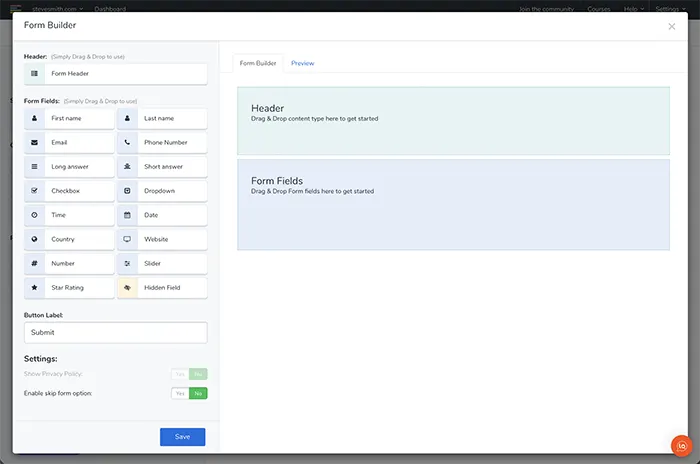700x464 pixels.
Task: Select the Long answer field label
Action: [70, 167]
